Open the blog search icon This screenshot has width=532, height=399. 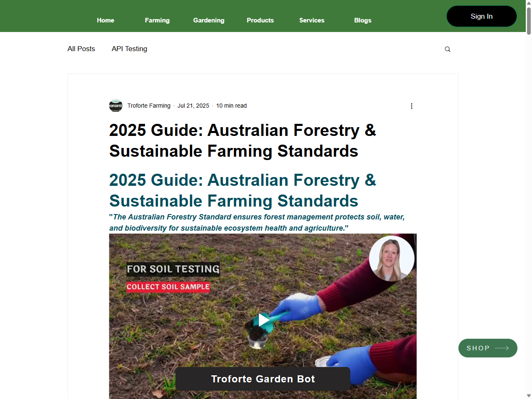click(448, 49)
